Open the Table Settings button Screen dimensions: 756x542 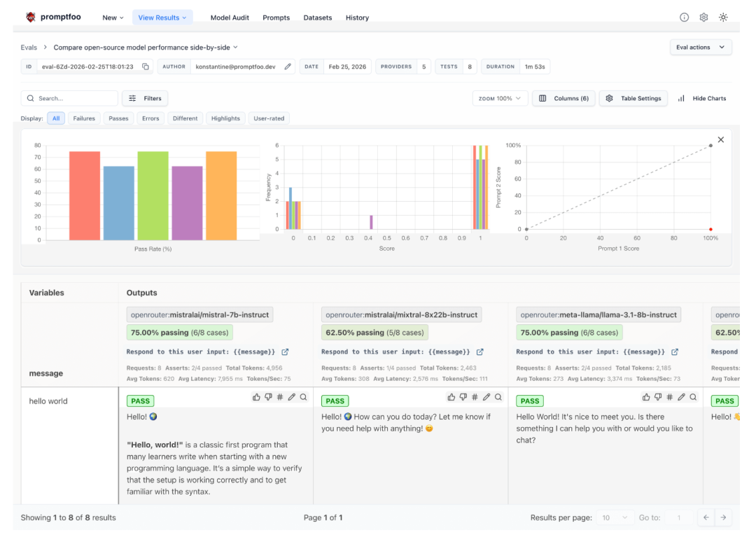633,99
